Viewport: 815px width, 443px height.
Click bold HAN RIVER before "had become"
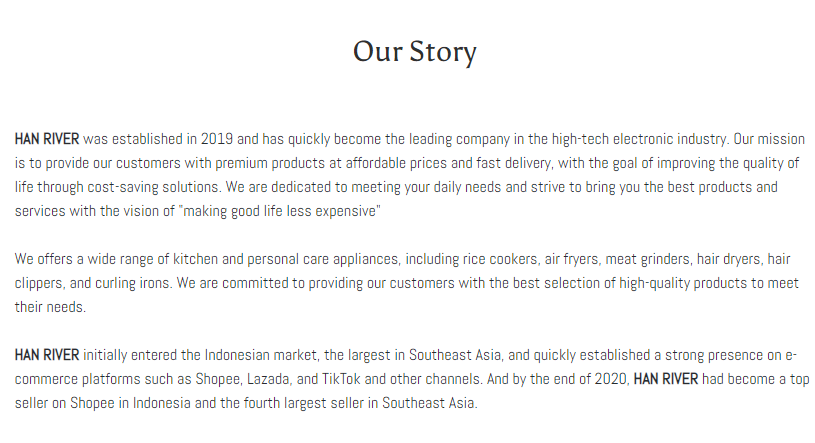(666, 379)
